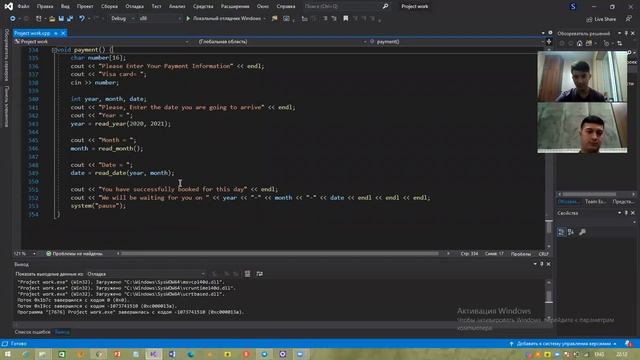Click the property pages wrench icon

[582, 232]
